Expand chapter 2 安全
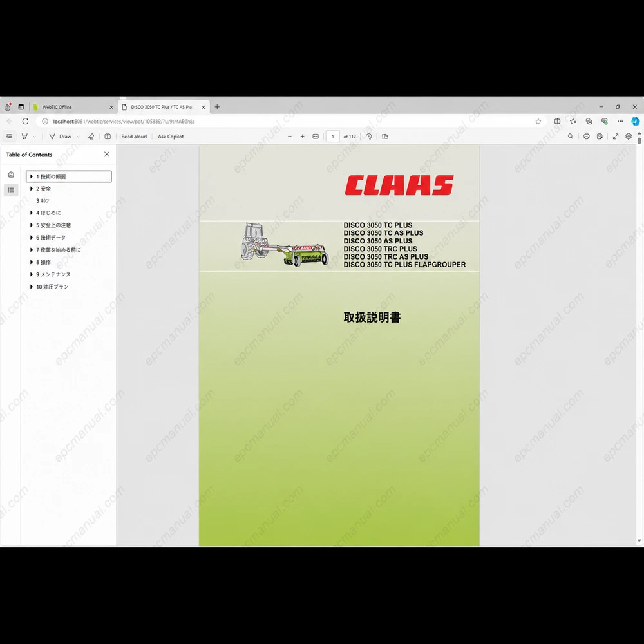Viewport: 644px width, 644px height. [32, 189]
